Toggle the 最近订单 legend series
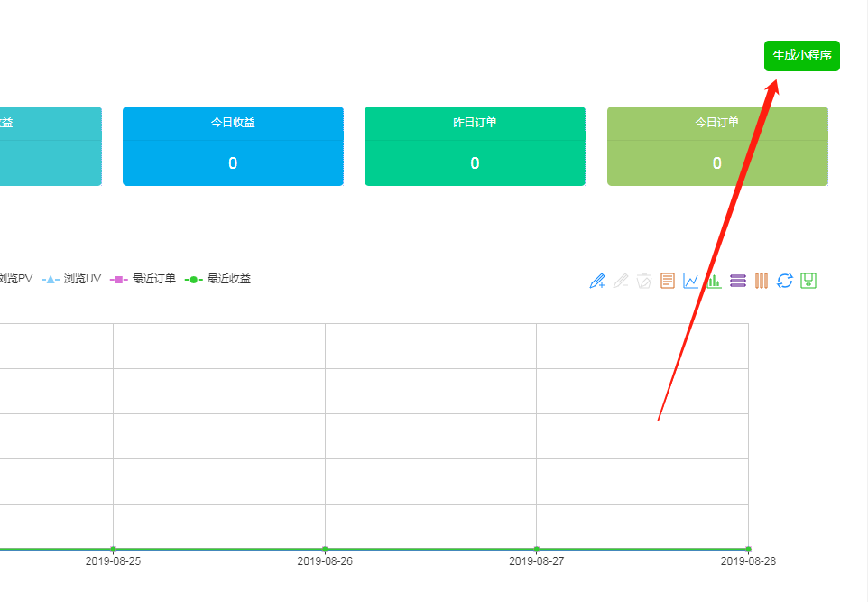Image resolution: width=868 pixels, height=602 pixels. pyautogui.click(x=143, y=279)
